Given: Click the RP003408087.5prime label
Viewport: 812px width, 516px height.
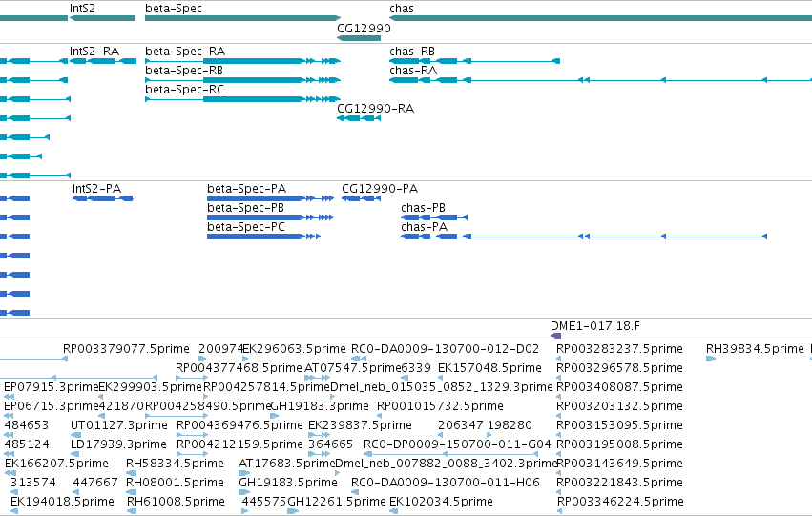Looking at the screenshot, I should (619, 387).
